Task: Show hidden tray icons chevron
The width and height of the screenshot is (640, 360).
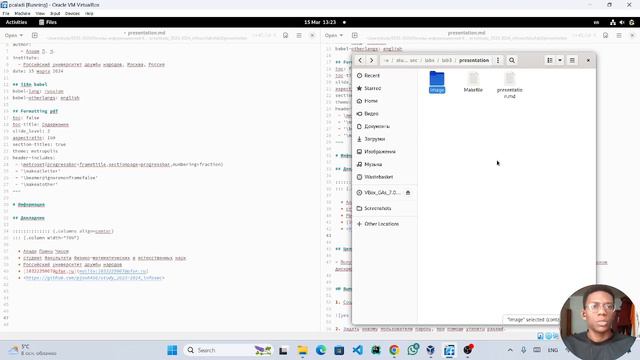Action: [x=510, y=350]
